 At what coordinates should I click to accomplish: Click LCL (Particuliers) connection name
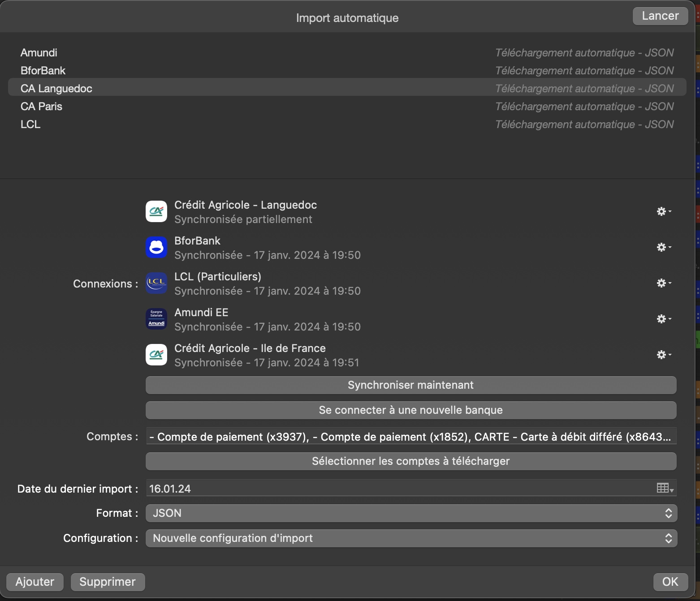[x=218, y=277]
